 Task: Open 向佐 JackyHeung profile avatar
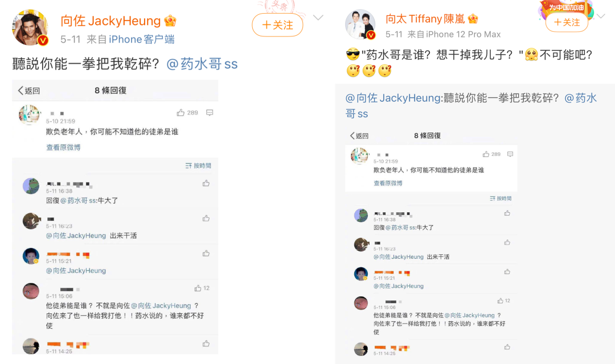[31, 27]
